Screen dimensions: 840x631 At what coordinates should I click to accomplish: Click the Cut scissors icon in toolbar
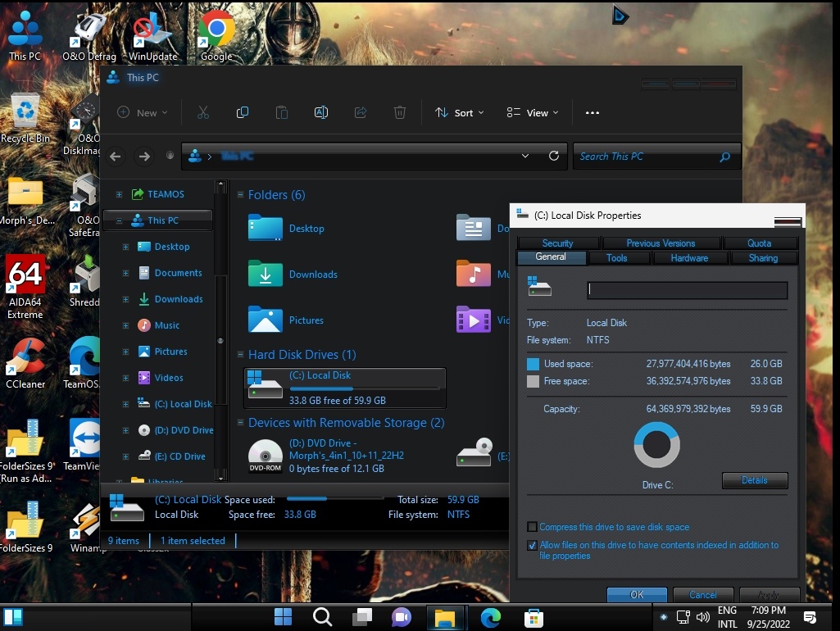point(203,112)
